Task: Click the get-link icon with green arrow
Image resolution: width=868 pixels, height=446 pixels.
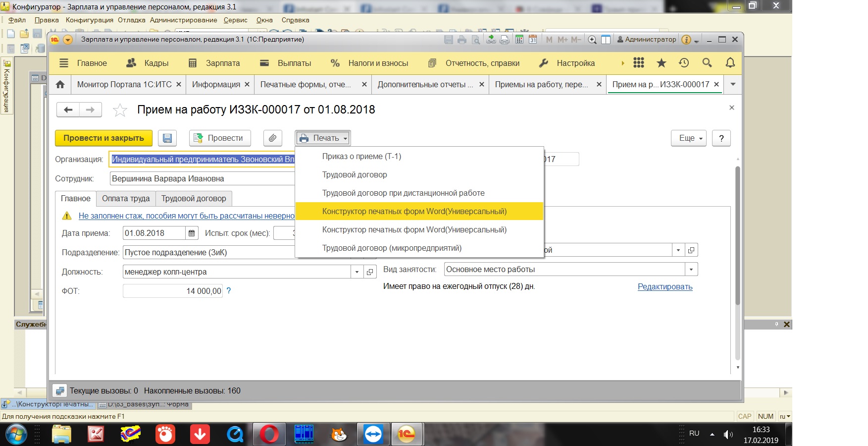Action: [491, 40]
